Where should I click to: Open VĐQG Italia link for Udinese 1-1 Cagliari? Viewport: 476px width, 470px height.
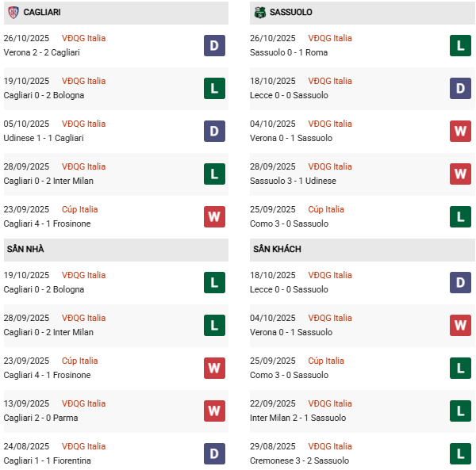(83, 124)
